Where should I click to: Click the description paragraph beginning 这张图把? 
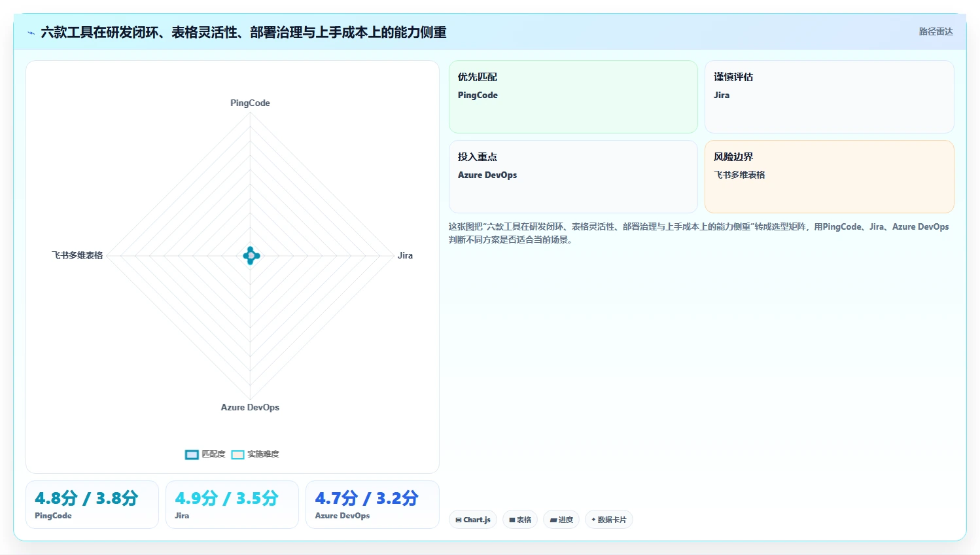point(699,233)
